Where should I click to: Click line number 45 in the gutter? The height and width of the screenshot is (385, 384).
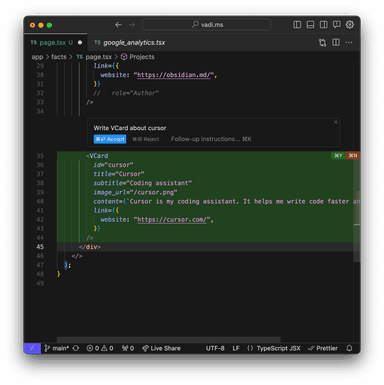[40, 247]
